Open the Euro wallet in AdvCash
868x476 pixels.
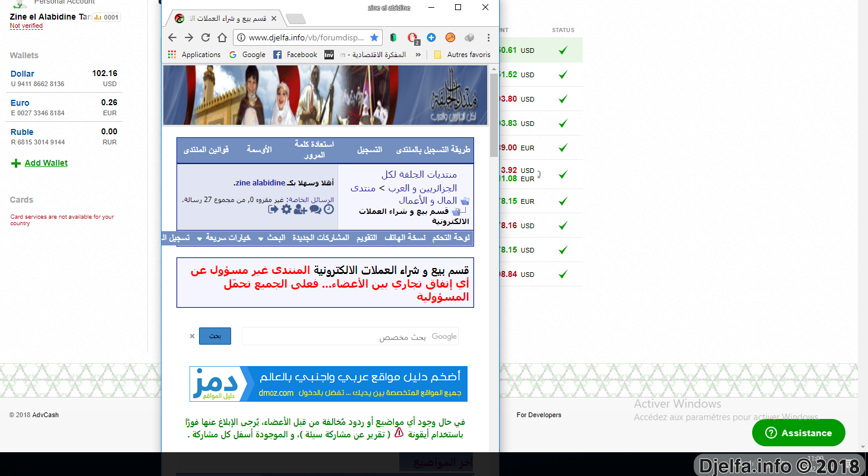[x=20, y=103]
